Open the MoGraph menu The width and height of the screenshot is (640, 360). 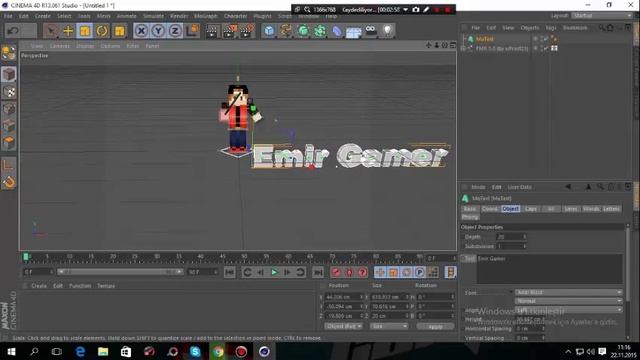point(206,16)
